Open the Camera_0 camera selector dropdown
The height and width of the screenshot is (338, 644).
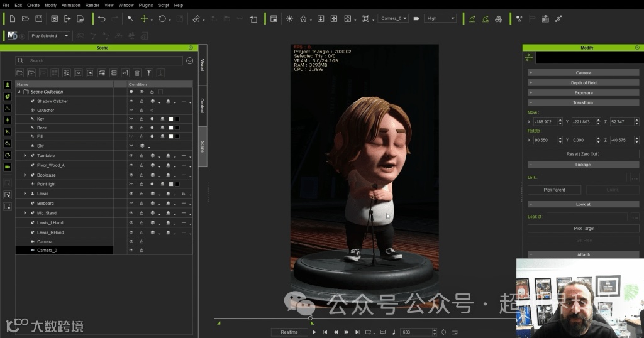click(x=393, y=18)
